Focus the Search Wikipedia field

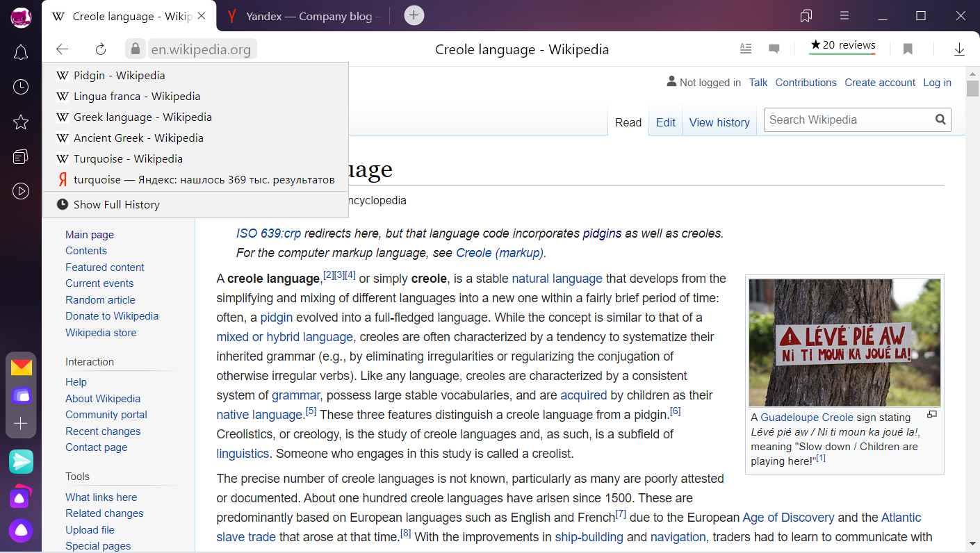[849, 119]
